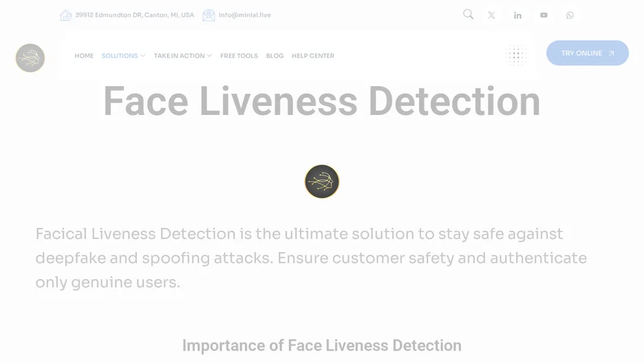Visit the X (Twitter) social icon
Image resolution: width=644 pixels, height=363 pixels.
[491, 15]
